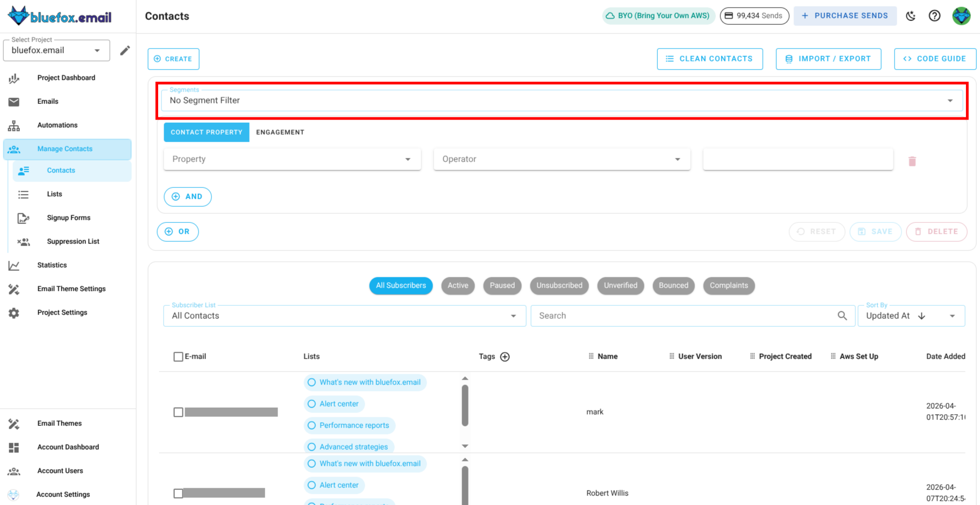Check the checkbox beside mark's contact row
The width and height of the screenshot is (980, 505).
(x=178, y=412)
